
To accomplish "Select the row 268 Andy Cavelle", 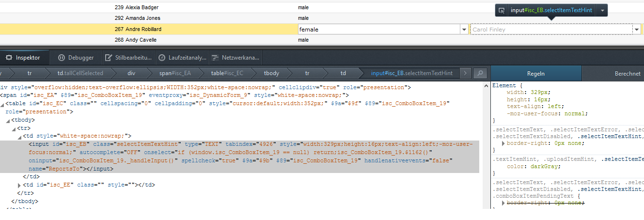I will point(322,40).
